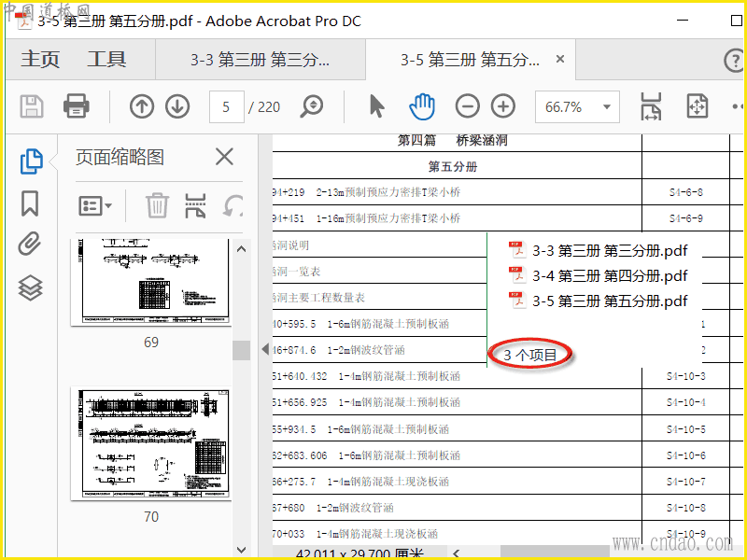Switch to 3-3 第三册 第三分 document tab
Screen dimensions: 747x560
tap(261, 60)
